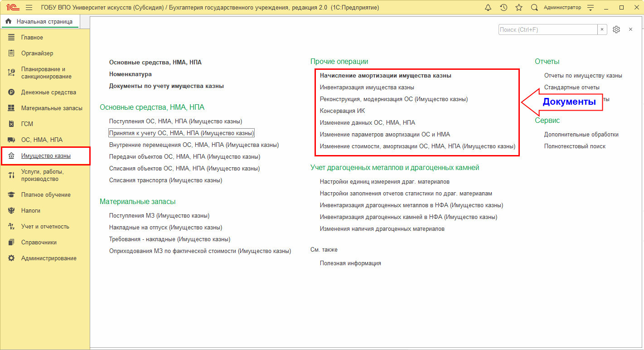Viewport: 644px width, 350px height.
Task: Open Полнотекстовый поиск under Сервис
Action: coord(575,146)
